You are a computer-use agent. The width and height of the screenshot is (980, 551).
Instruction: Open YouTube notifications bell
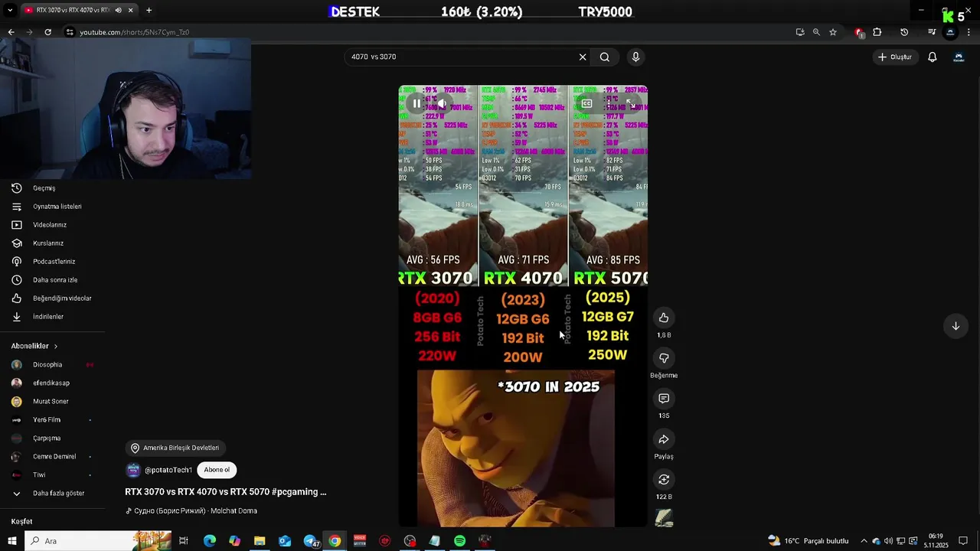933,57
